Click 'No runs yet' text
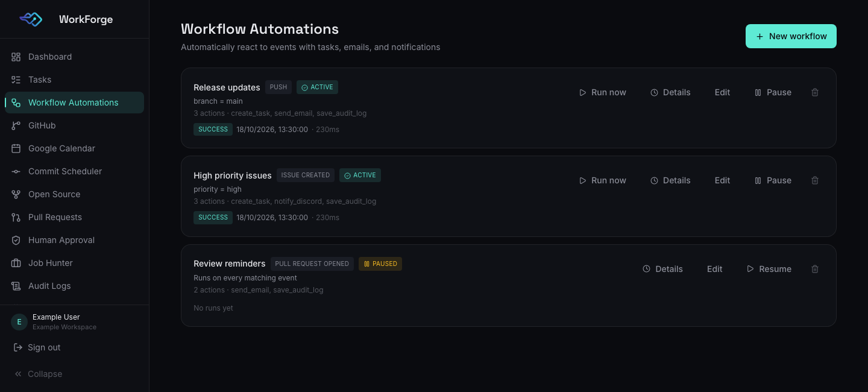Image resolution: width=868 pixels, height=392 pixels. 213,308
